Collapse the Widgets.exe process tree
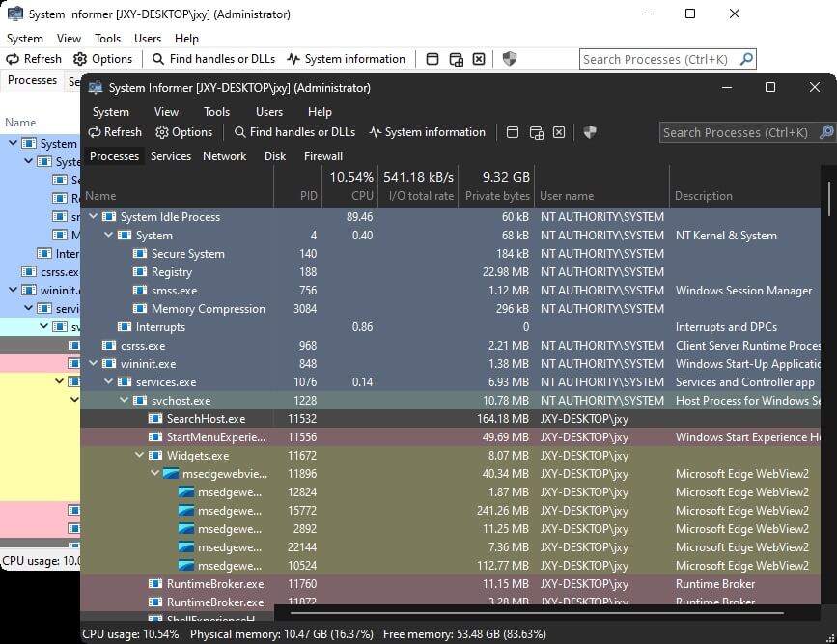Image resolution: width=837 pixels, height=644 pixels. [140, 456]
